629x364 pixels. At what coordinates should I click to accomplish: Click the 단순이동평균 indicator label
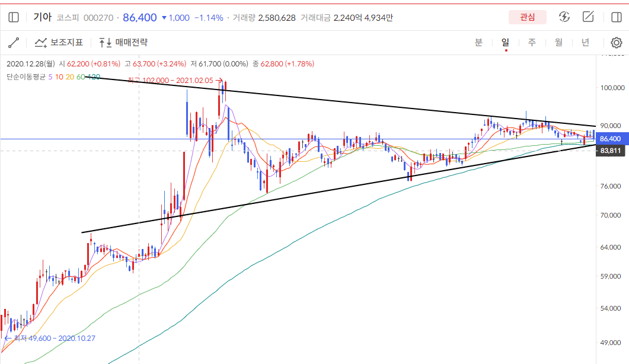pyautogui.click(x=26, y=76)
